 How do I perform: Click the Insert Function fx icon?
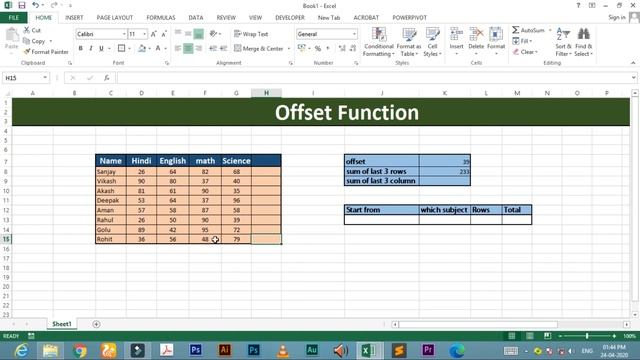click(107, 78)
